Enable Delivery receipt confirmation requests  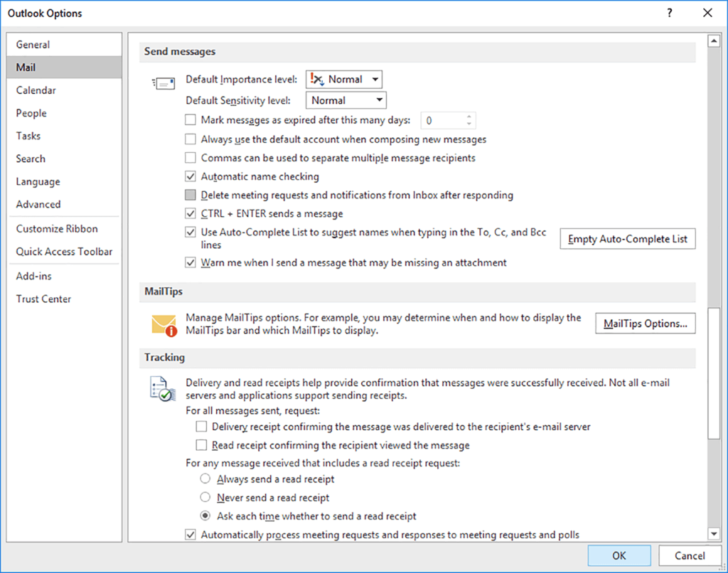click(x=201, y=427)
